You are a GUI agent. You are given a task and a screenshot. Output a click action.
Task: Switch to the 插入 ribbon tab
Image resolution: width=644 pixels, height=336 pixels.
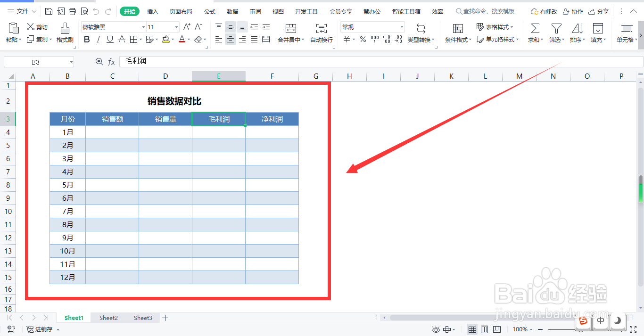[x=152, y=11]
